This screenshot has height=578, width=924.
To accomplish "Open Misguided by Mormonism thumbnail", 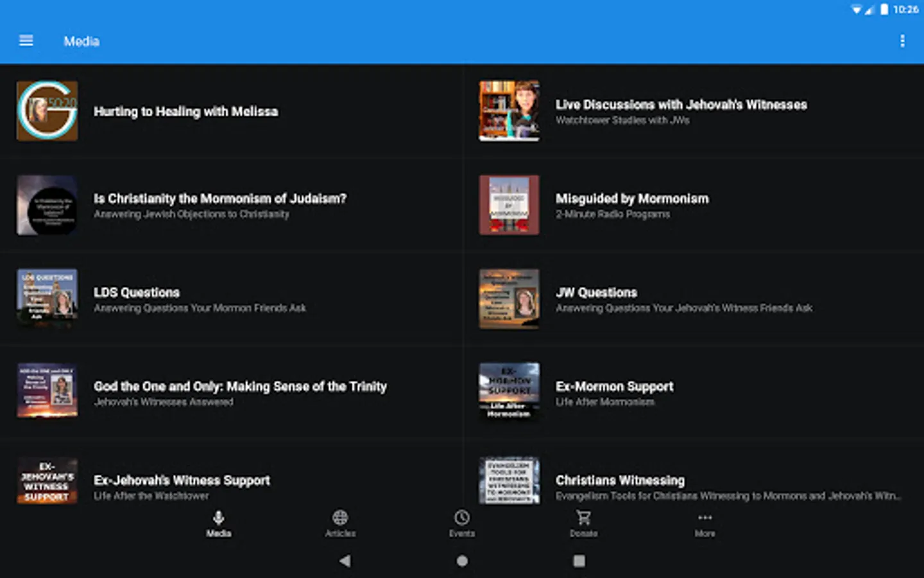I will (509, 206).
